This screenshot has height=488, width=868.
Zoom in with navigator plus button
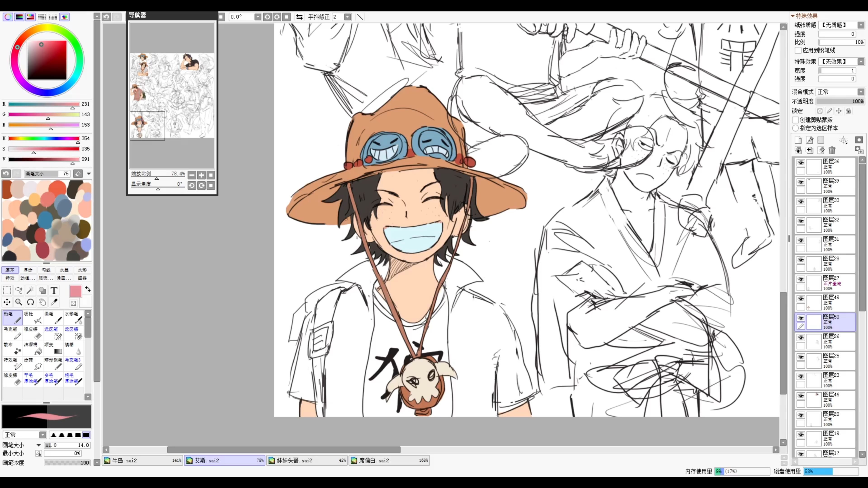[201, 175]
